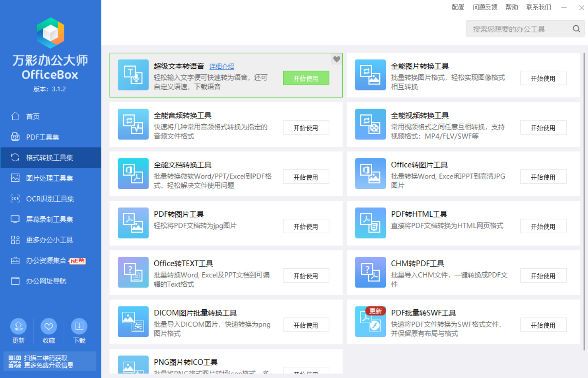Click 开始使用 for PDF转HTML工具
Image resolution: width=588 pixels, height=378 pixels.
pos(543,226)
